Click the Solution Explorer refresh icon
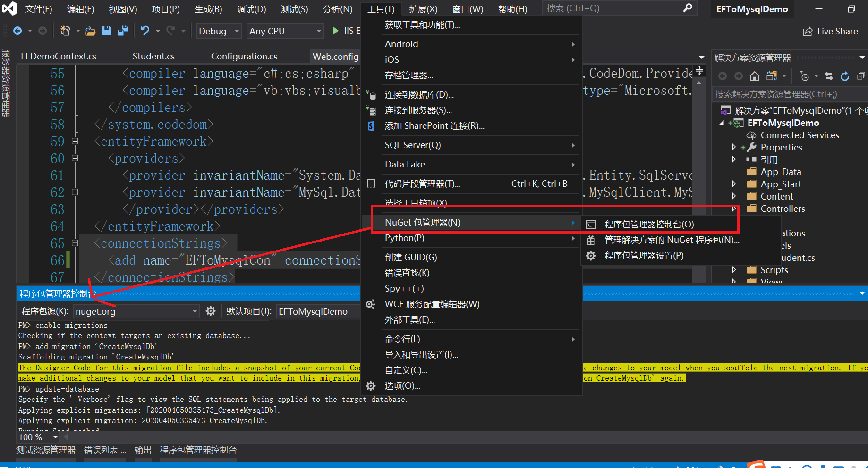The image size is (868, 468). click(845, 76)
